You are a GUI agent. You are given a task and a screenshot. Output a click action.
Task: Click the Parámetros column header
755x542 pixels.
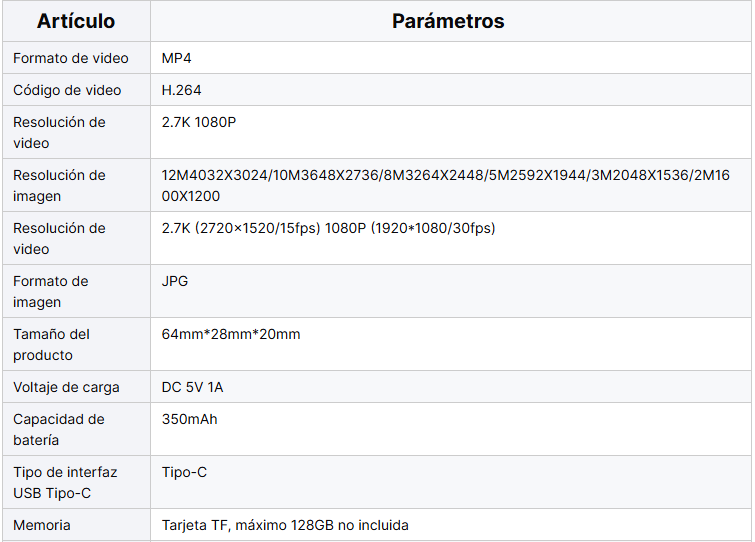448,21
